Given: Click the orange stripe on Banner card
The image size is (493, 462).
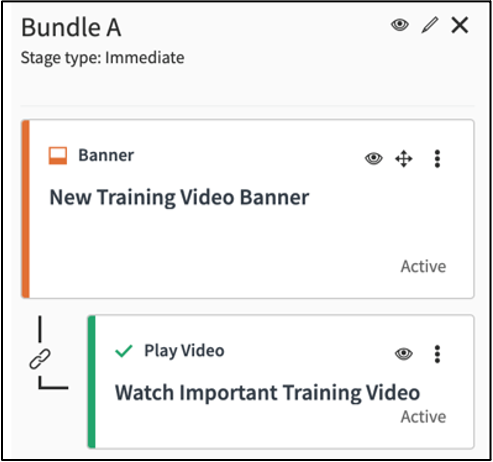Looking at the screenshot, I should click(x=26, y=209).
